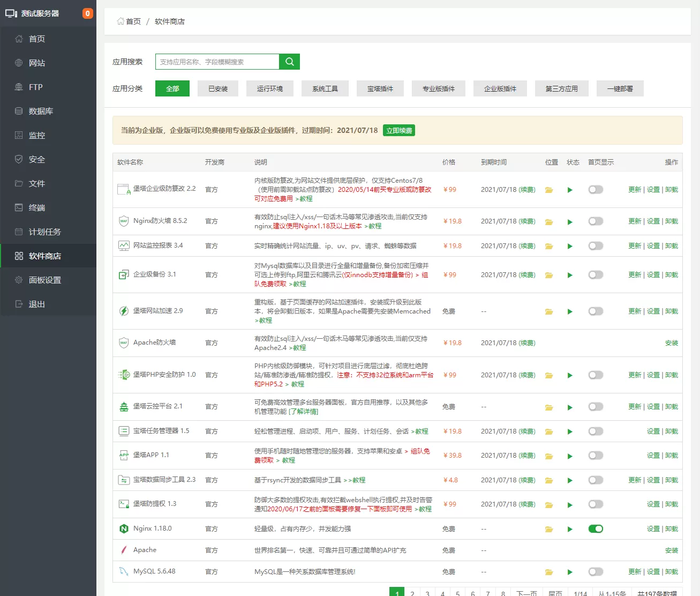Toggle 首页显示 for 堡塔APP 1.1
700x596 pixels.
point(596,455)
